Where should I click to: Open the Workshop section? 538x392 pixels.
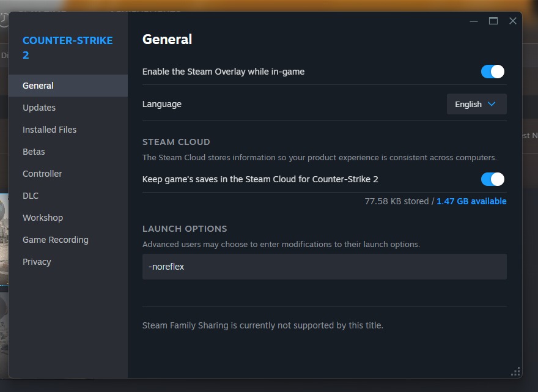[68, 217]
